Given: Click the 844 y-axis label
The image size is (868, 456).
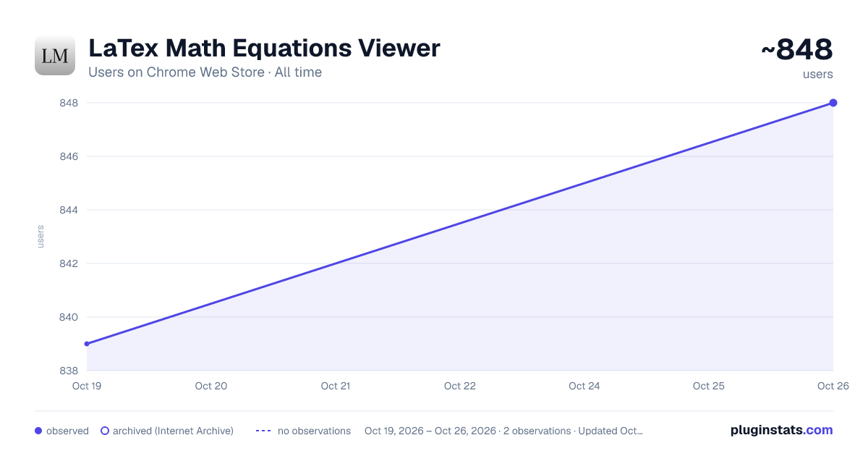Looking at the screenshot, I should pyautogui.click(x=69, y=210).
